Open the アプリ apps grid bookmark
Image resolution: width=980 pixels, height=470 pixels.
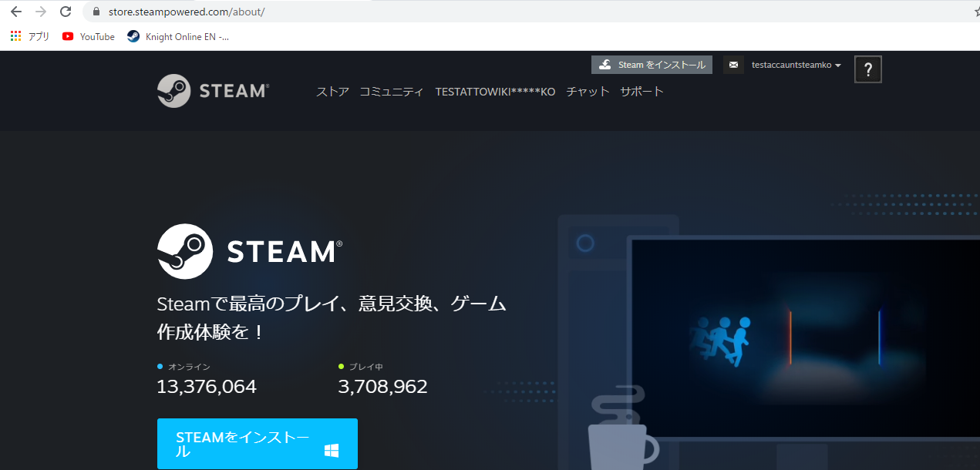tap(30, 36)
